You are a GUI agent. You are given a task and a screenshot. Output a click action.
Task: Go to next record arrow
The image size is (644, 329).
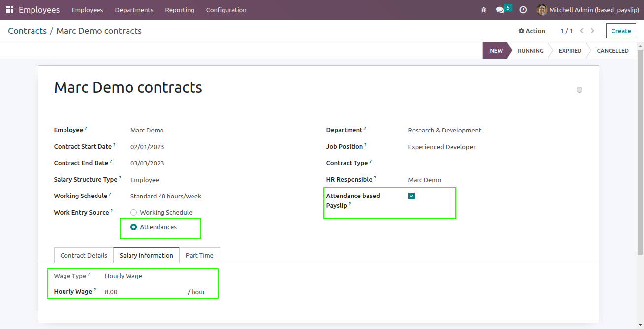(x=592, y=31)
